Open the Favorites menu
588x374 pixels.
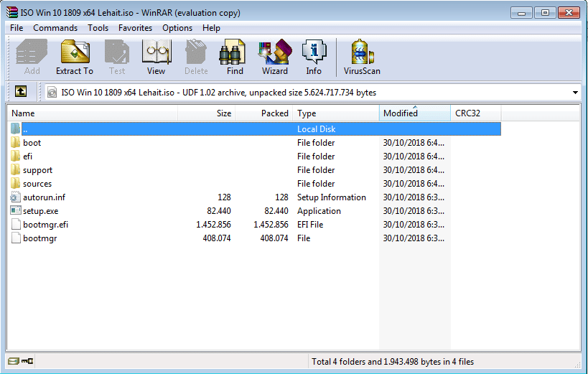[x=135, y=28]
